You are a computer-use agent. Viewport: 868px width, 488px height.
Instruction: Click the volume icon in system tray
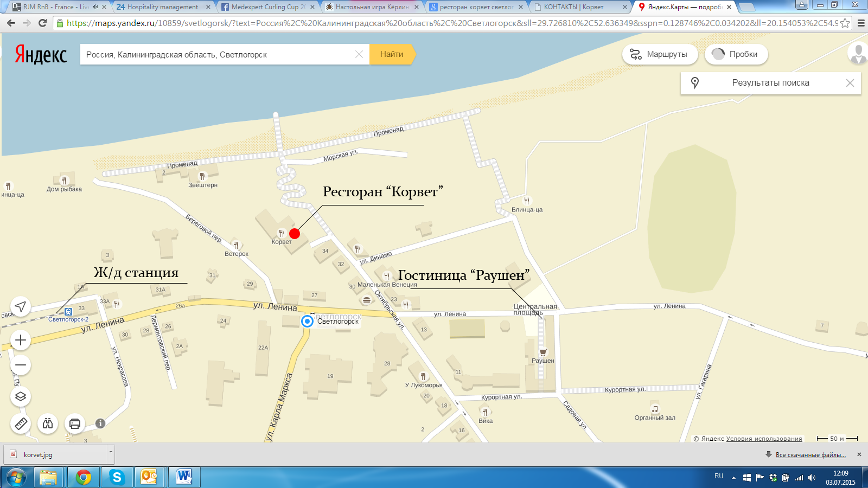click(812, 478)
